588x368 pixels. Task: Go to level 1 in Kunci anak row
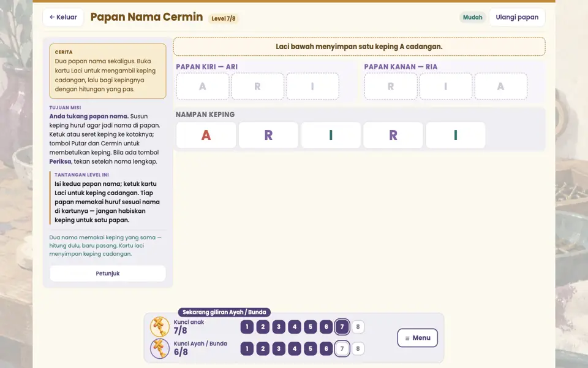coord(247,327)
